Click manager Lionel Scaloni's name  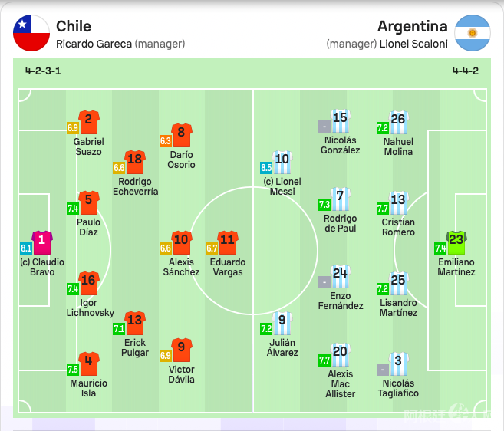413,44
